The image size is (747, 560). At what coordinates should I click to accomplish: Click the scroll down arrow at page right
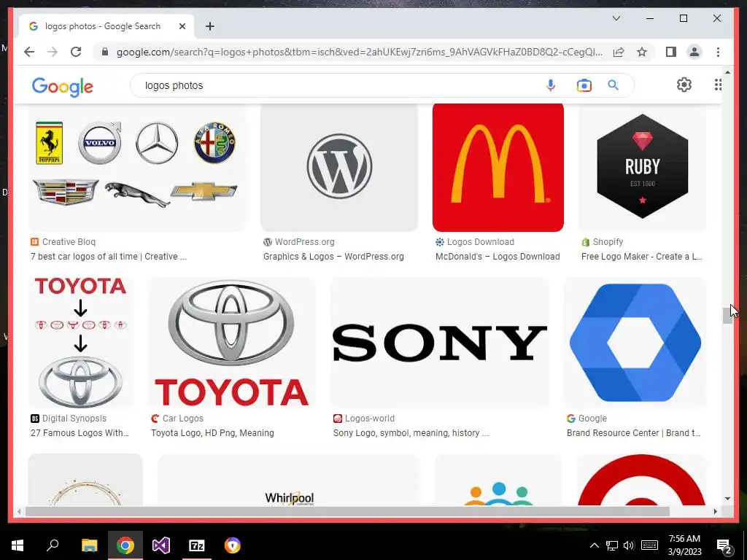[x=727, y=499]
